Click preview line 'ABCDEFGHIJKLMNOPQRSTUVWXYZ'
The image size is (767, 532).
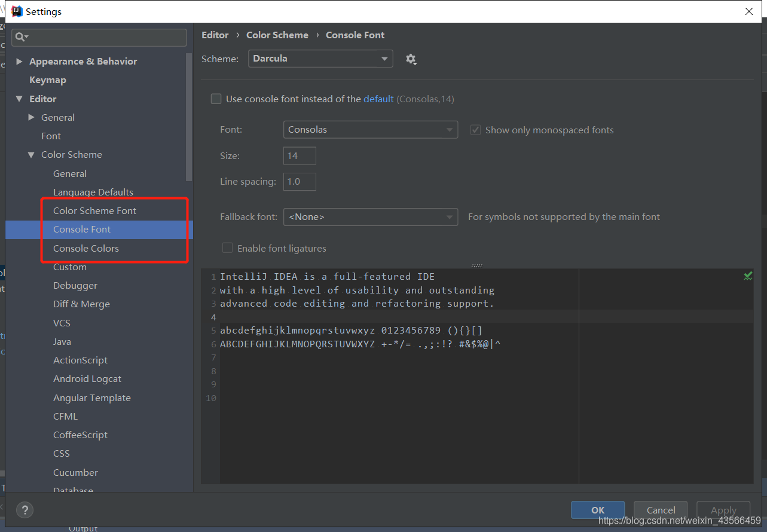click(360, 344)
